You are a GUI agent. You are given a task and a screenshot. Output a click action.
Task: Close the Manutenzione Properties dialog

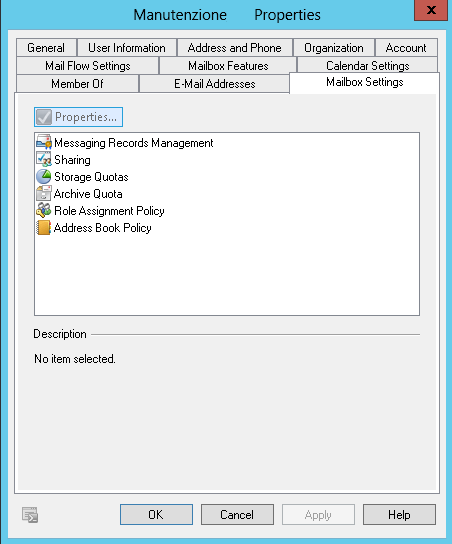pos(431,10)
